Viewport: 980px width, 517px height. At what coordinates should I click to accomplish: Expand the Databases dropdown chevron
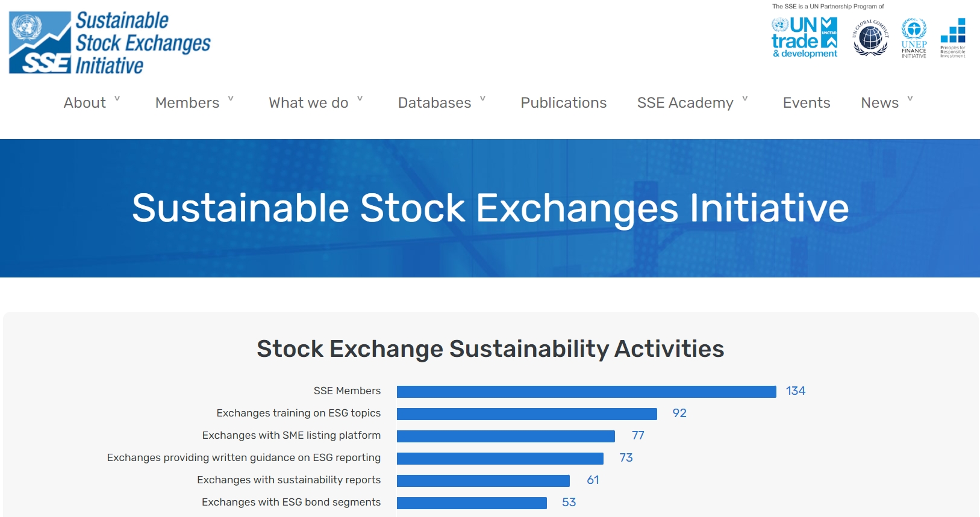tap(482, 99)
